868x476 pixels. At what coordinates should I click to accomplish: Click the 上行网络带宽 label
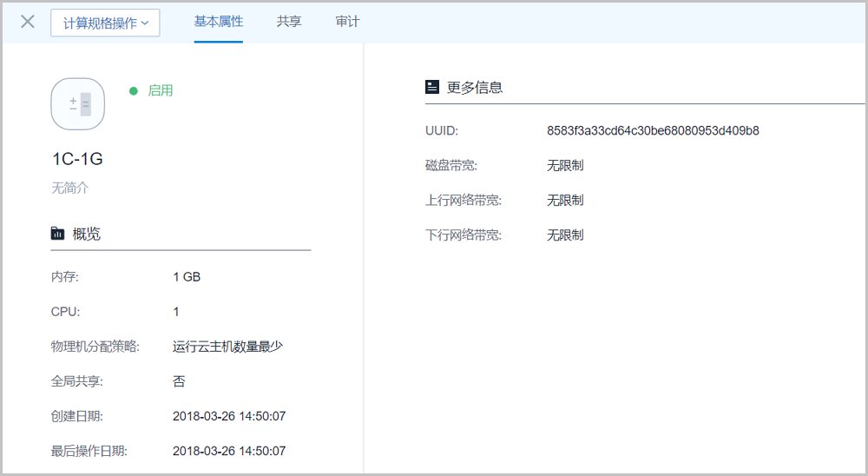[x=464, y=200]
